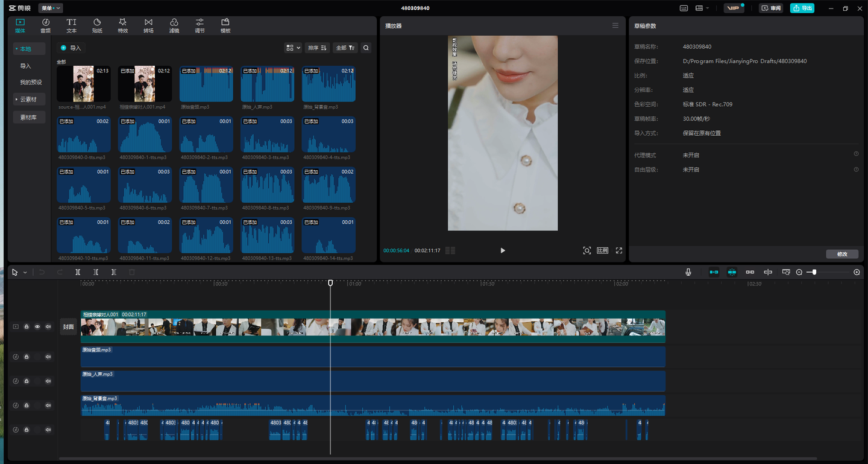868x464 pixels.
Task: Toggle video track visibility eye icon
Action: [x=37, y=326]
